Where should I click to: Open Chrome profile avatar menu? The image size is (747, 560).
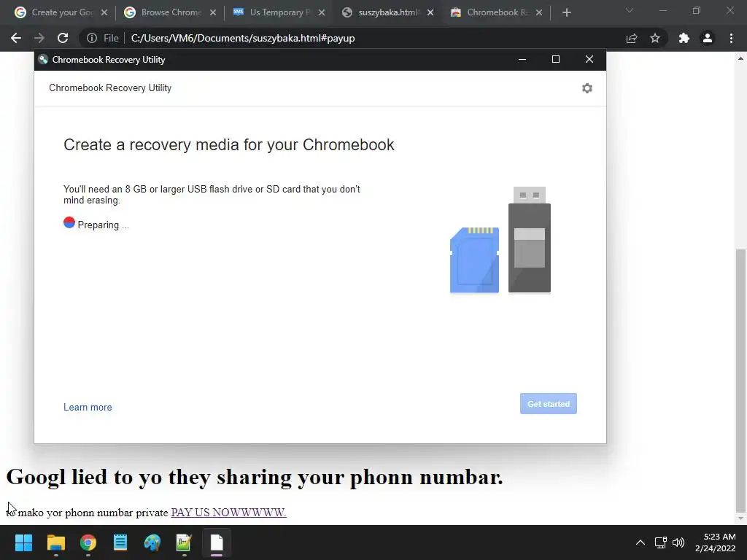pos(708,38)
